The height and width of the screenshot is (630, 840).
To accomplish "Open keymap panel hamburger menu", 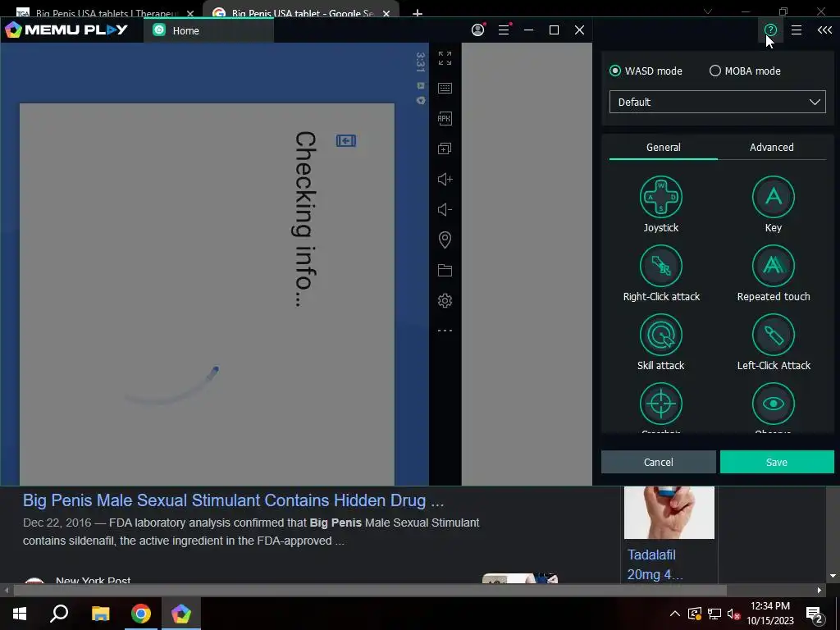I will tap(797, 30).
